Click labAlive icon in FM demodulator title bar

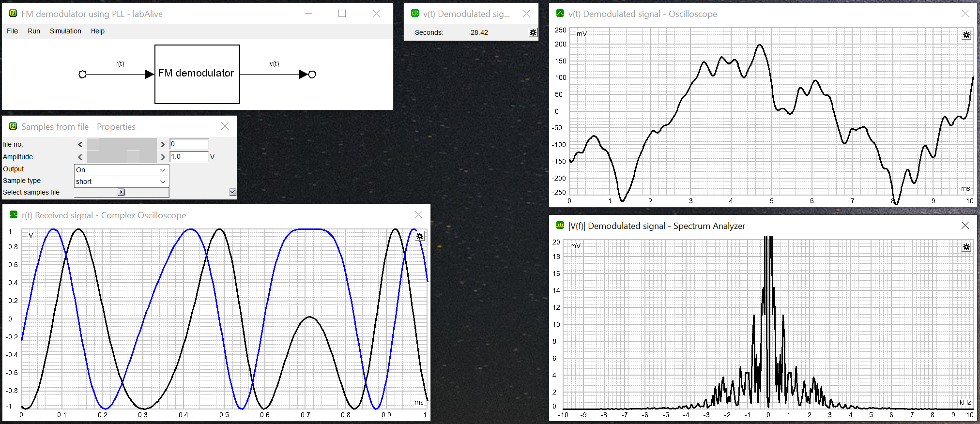(13, 14)
